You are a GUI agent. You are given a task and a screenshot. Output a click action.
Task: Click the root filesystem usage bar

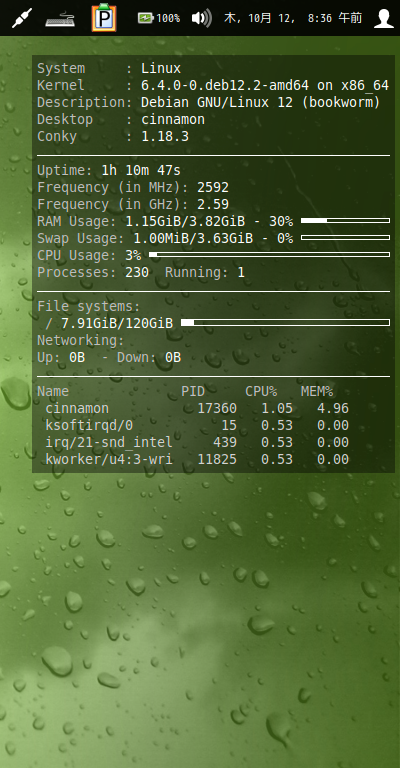(x=285, y=322)
